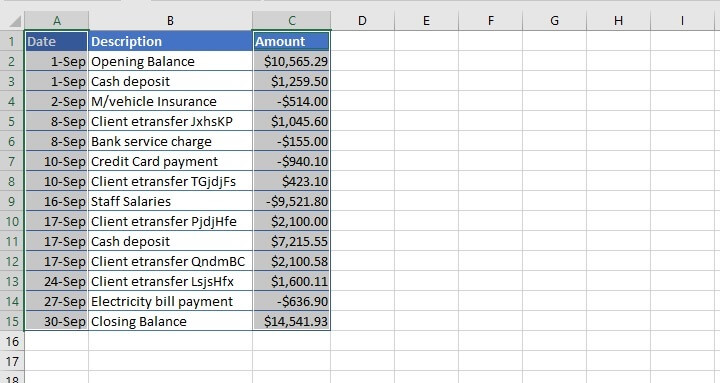Select column D header

[362, 21]
